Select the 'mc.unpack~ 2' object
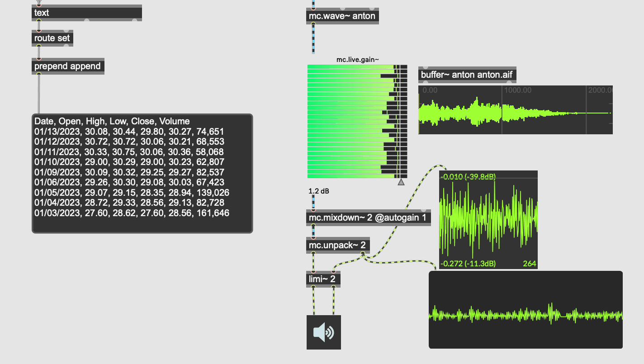 338,245
